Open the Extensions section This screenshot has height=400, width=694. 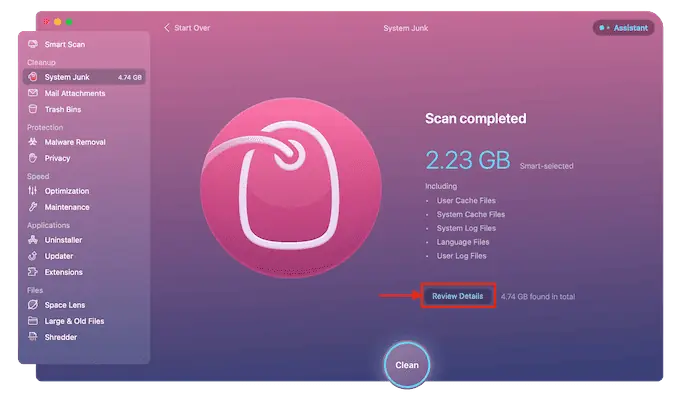[63, 272]
